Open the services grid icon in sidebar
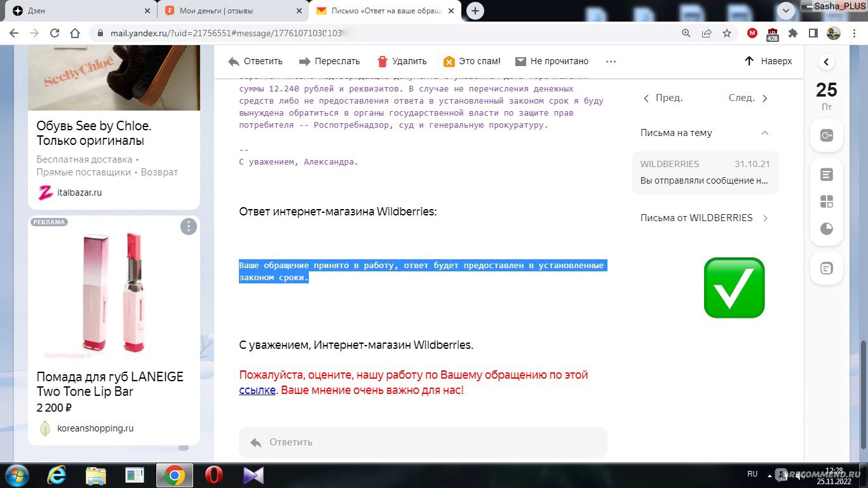Viewport: 868px width, 488px height. (826, 201)
